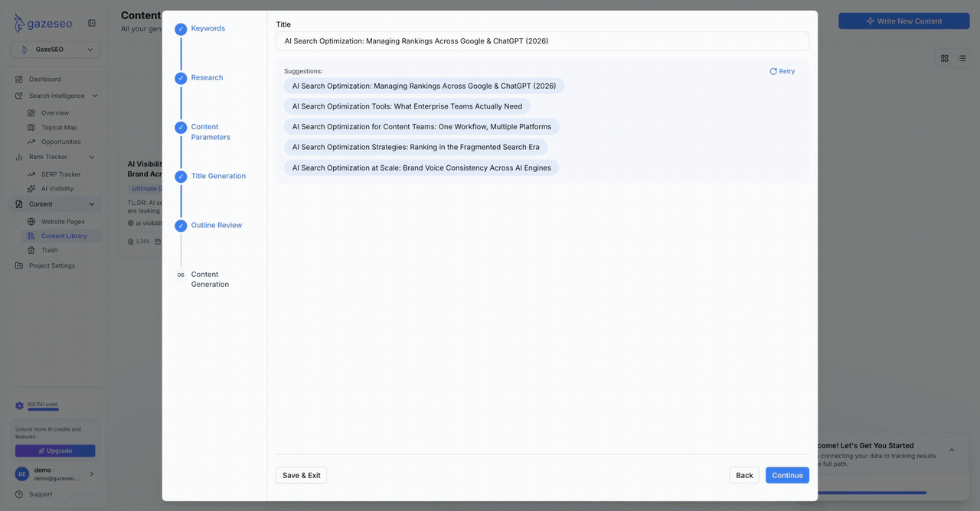Click the Topical Map icon

click(31, 127)
